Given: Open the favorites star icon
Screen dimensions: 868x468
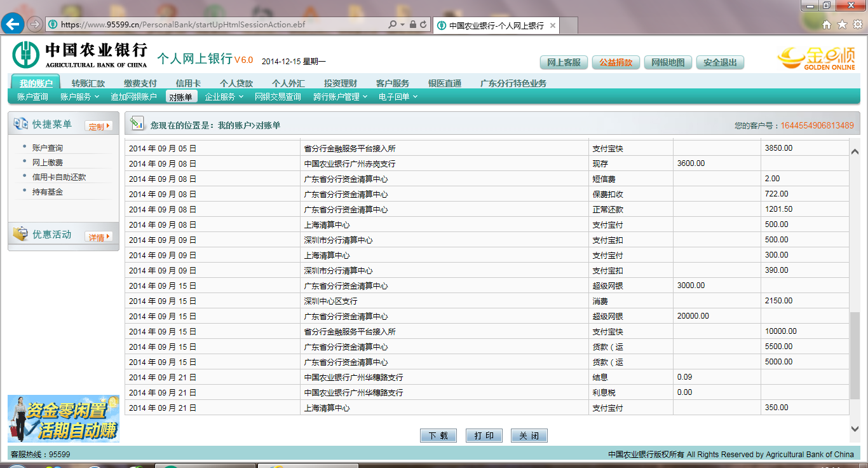Looking at the screenshot, I should click(x=842, y=25).
